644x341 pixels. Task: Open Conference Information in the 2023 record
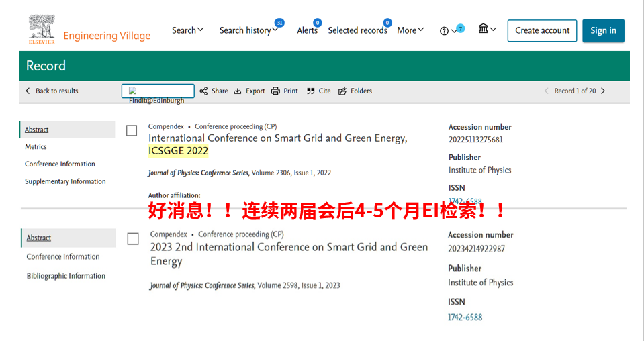[x=63, y=257]
